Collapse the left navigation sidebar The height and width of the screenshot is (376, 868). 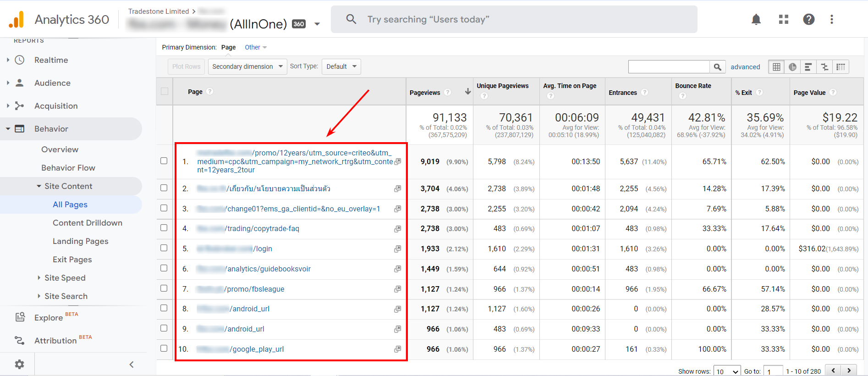(x=132, y=365)
